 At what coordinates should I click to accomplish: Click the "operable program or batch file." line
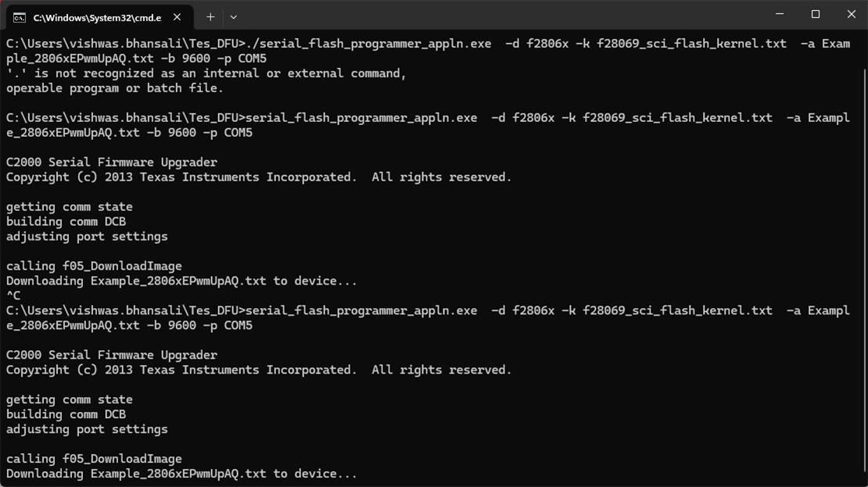pyautogui.click(x=115, y=88)
